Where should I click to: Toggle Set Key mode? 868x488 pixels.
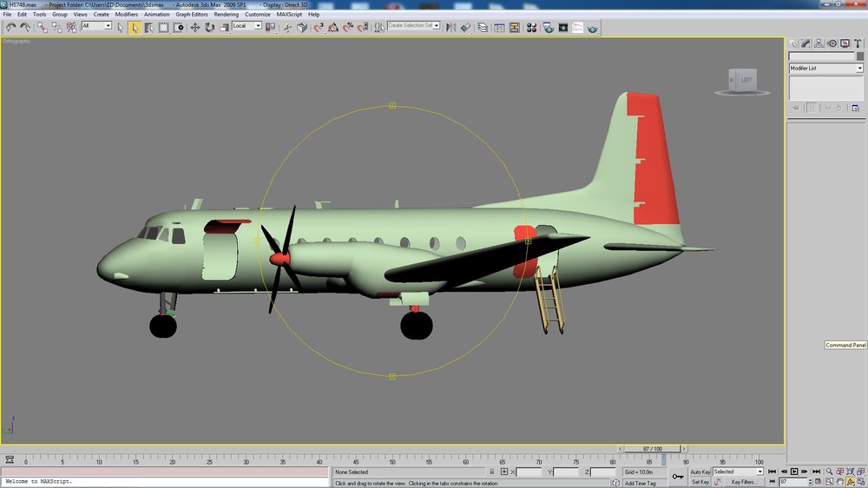(700, 482)
